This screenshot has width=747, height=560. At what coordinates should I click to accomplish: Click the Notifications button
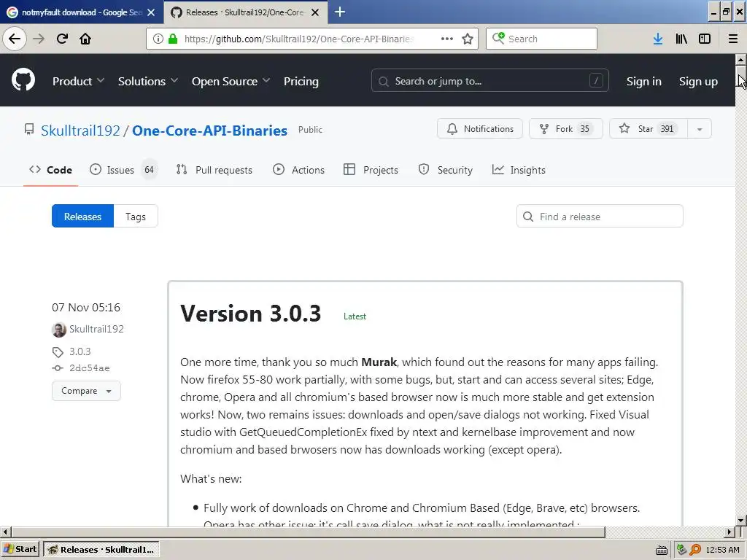(x=480, y=129)
